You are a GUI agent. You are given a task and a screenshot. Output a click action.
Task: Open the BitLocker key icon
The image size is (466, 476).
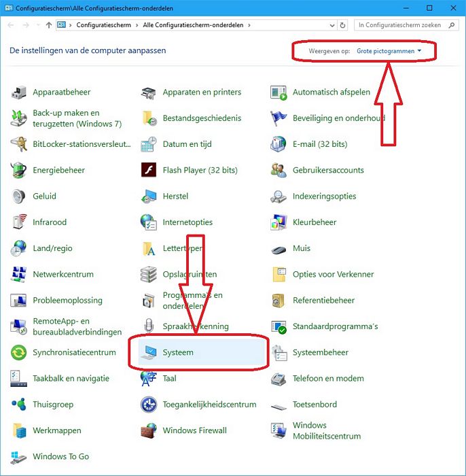pyautogui.click(x=19, y=144)
